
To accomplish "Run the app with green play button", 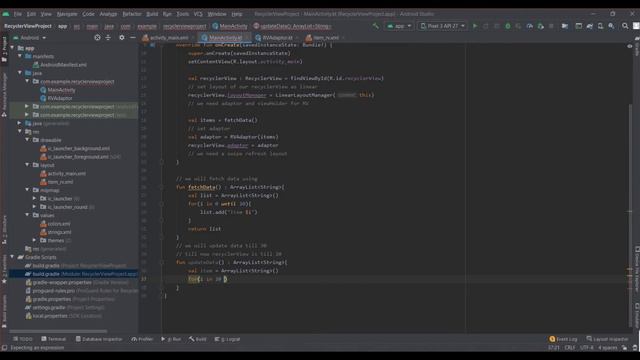I will pos(475,26).
